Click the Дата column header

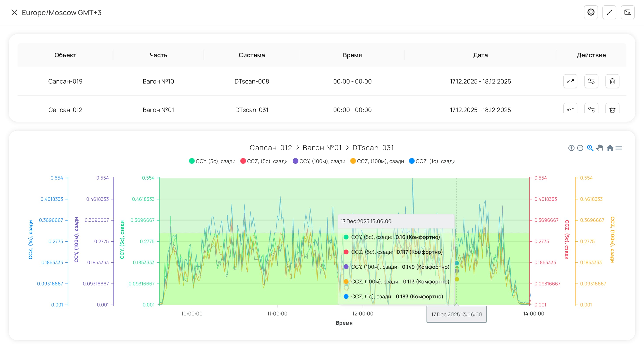tap(480, 55)
